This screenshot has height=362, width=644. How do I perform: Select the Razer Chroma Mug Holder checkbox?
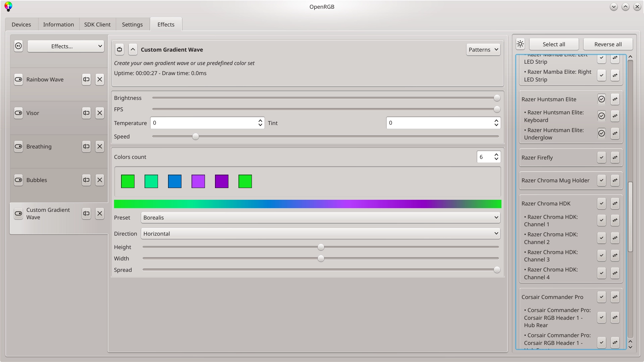(601, 180)
